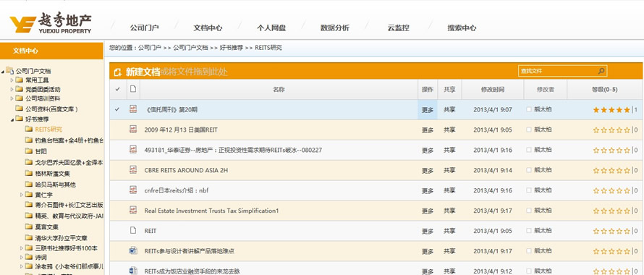Click the Word icon of REITs参与设计者讲解产品落地难点
The width and height of the screenshot is (644, 275).
[133, 250]
